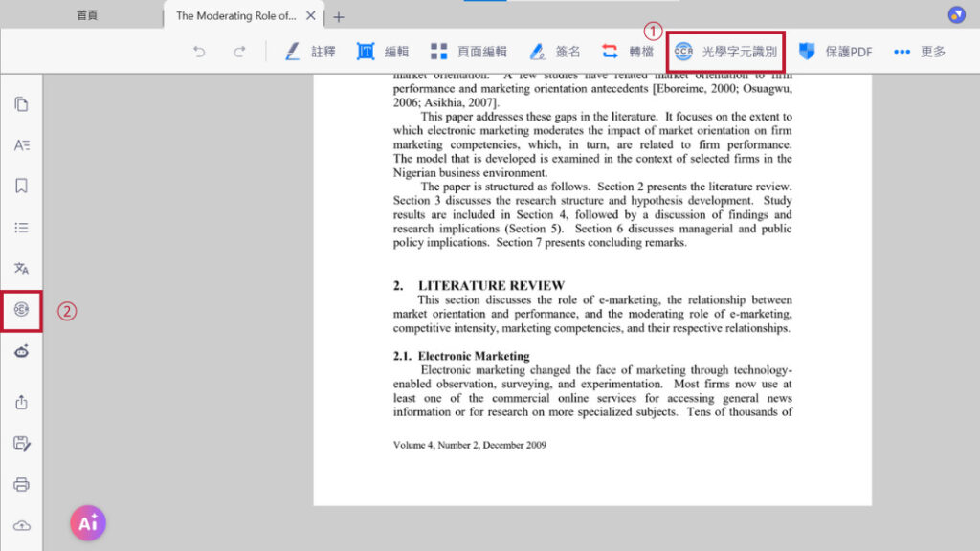
Task: Select the 'The Moderating Role of...' document tab
Action: coord(235,15)
